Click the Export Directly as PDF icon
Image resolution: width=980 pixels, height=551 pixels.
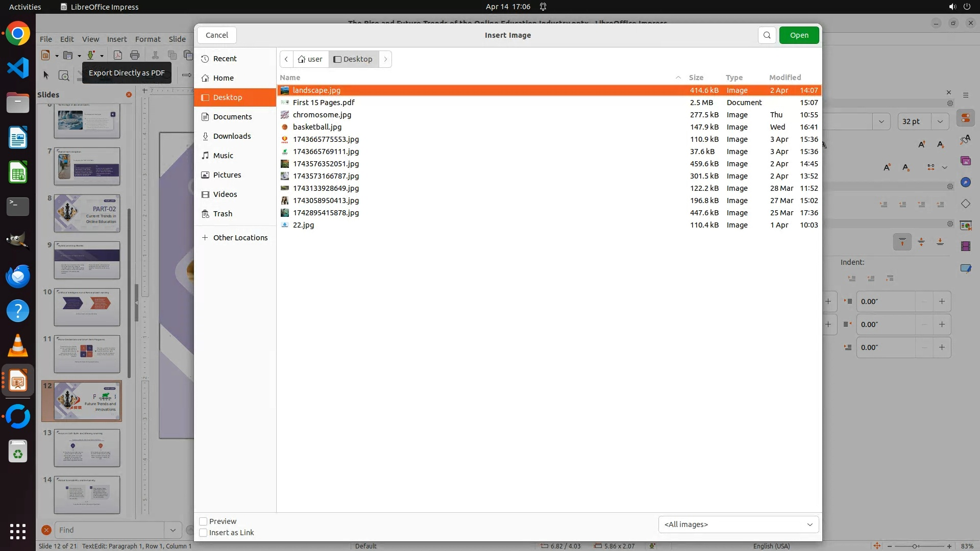pyautogui.click(x=117, y=55)
